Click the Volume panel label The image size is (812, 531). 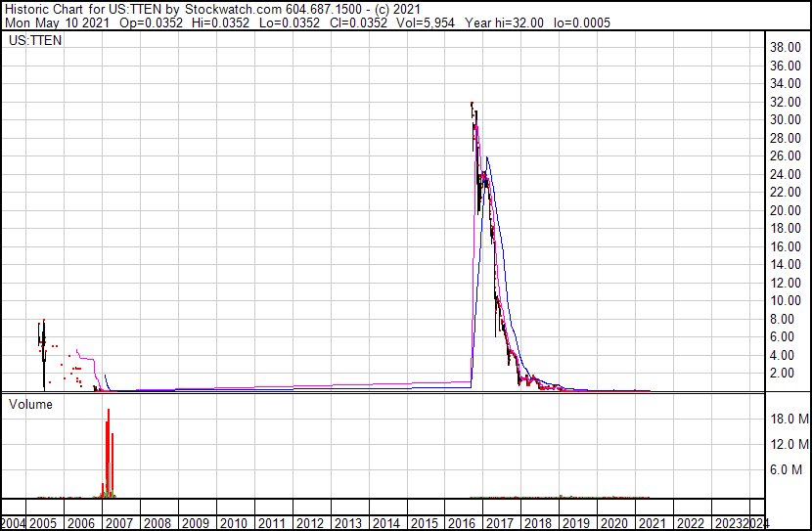tap(30, 404)
